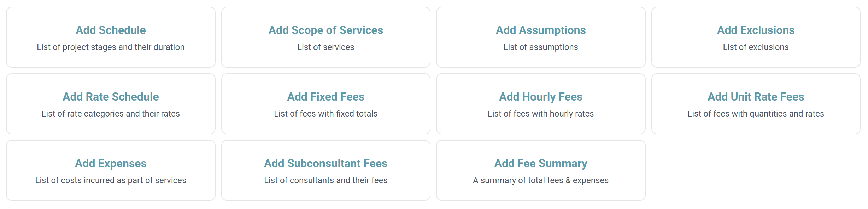This screenshot has height=209, width=868.
Task: Click 'List of project stages and their duration' text
Action: (111, 47)
